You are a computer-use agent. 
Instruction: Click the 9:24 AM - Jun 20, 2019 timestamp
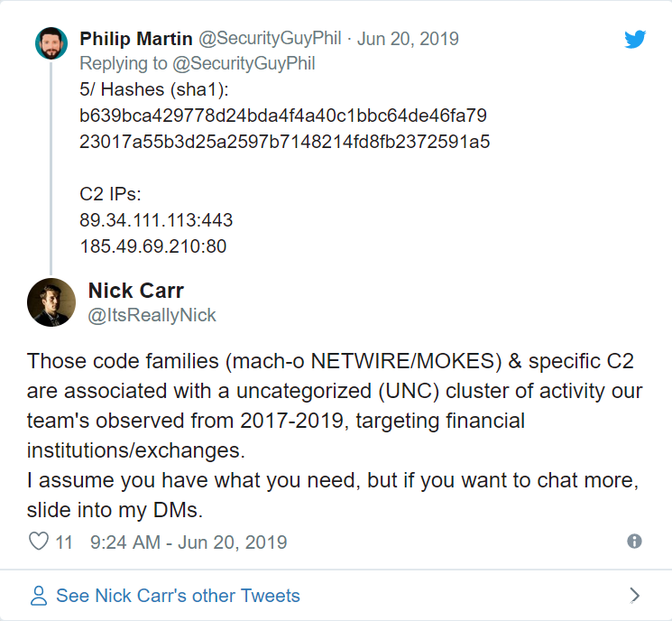pyautogui.click(x=189, y=542)
